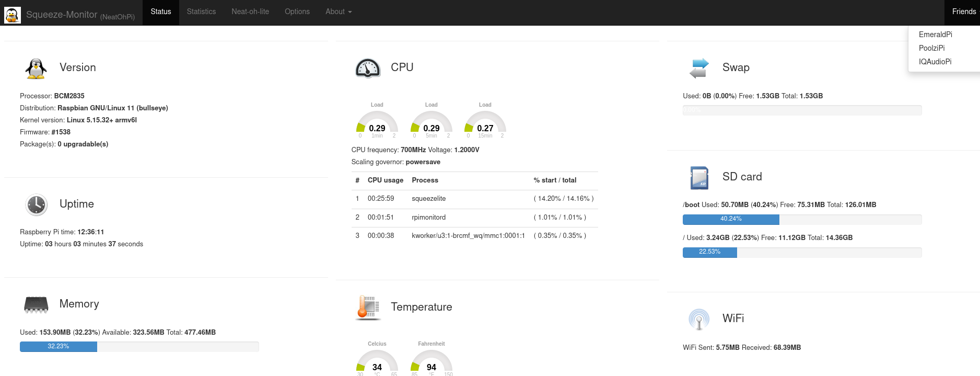This screenshot has height=376, width=980.
Task: Click the Version section penguin icon
Action: [36, 69]
